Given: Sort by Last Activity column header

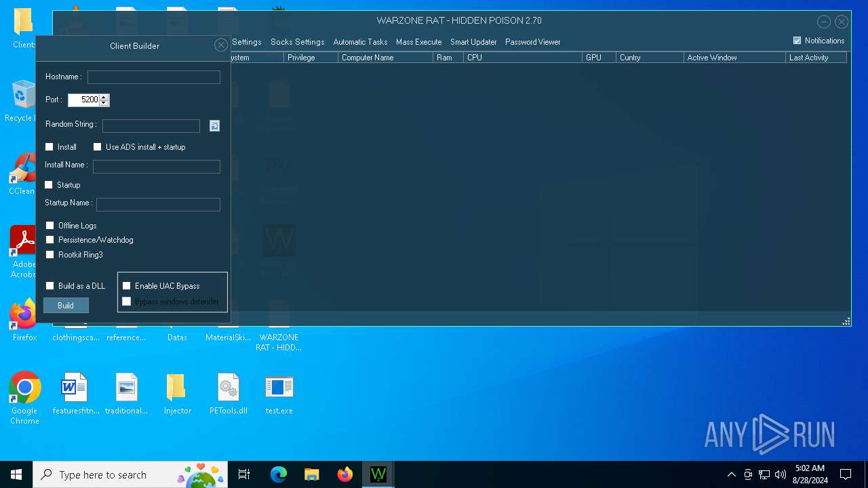Looking at the screenshot, I should [816, 58].
